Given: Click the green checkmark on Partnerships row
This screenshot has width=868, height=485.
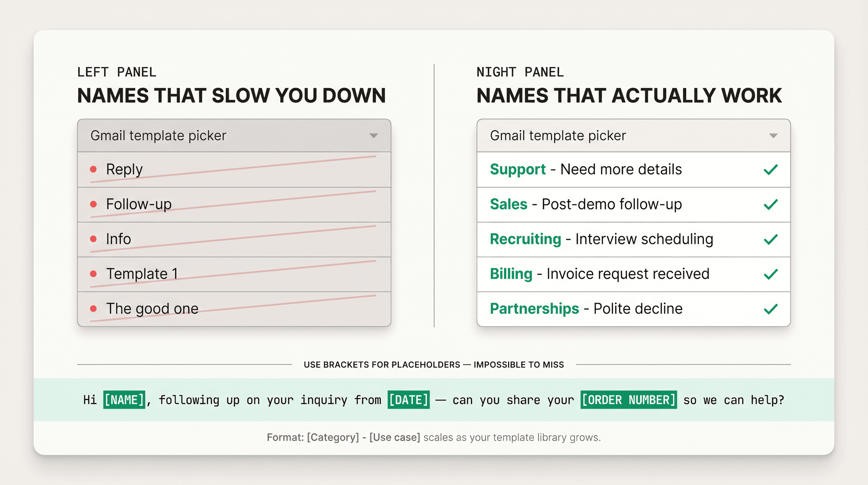Looking at the screenshot, I should click(x=770, y=309).
